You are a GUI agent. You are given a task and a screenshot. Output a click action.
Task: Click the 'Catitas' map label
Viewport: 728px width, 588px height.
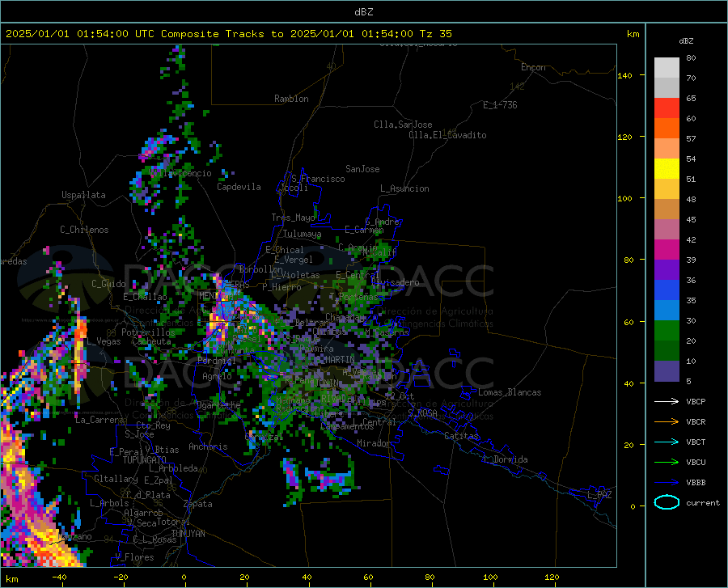point(462,436)
